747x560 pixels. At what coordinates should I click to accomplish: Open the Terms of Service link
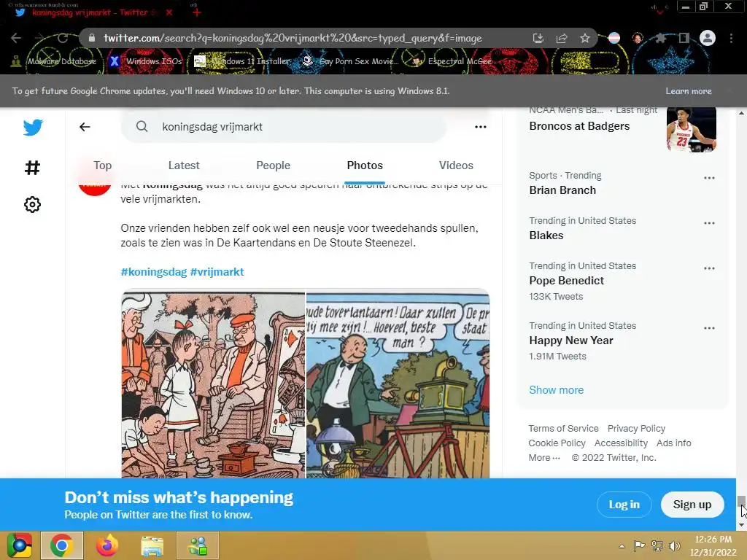pyautogui.click(x=563, y=429)
